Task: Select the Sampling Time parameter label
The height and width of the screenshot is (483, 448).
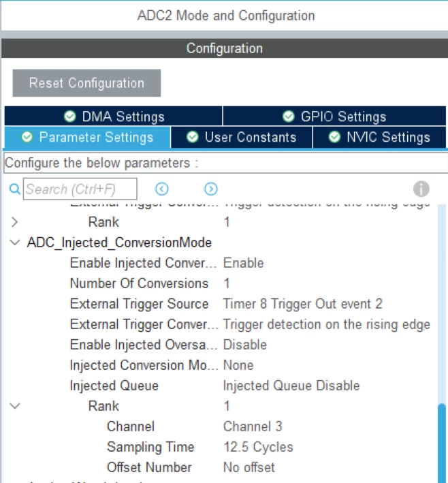Action: [150, 447]
